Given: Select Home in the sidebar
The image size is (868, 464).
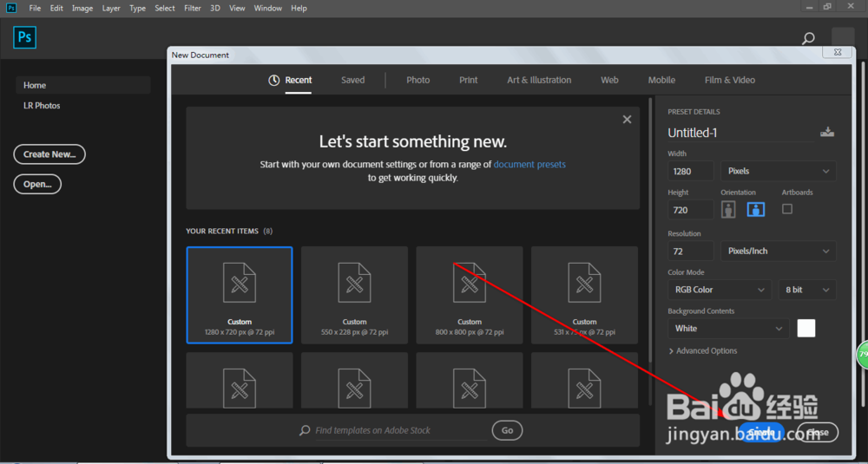Looking at the screenshot, I should point(83,85).
